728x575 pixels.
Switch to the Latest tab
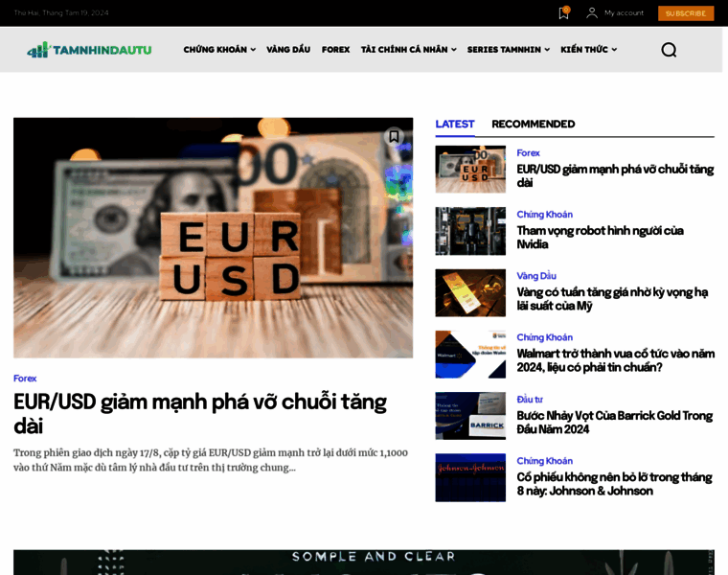click(455, 124)
